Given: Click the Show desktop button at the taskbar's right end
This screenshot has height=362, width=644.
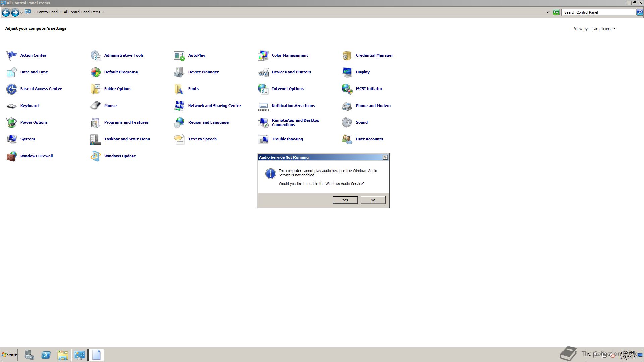Looking at the screenshot, I should 640,355.
